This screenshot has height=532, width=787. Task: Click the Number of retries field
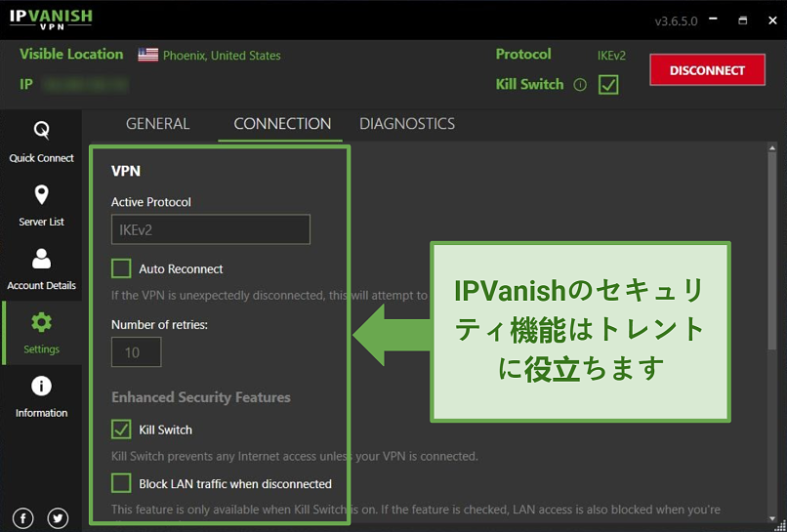click(136, 351)
